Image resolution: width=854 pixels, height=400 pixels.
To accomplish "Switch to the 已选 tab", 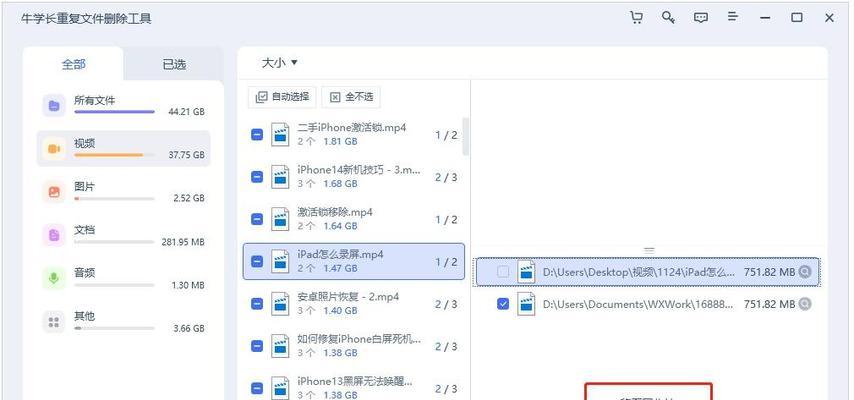I will point(174,64).
